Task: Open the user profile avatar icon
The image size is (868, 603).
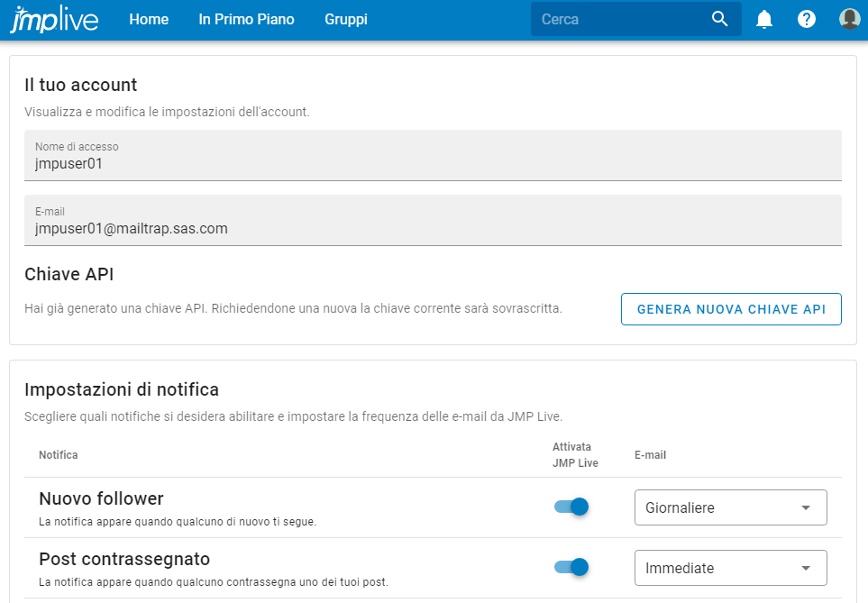Action: (848, 18)
